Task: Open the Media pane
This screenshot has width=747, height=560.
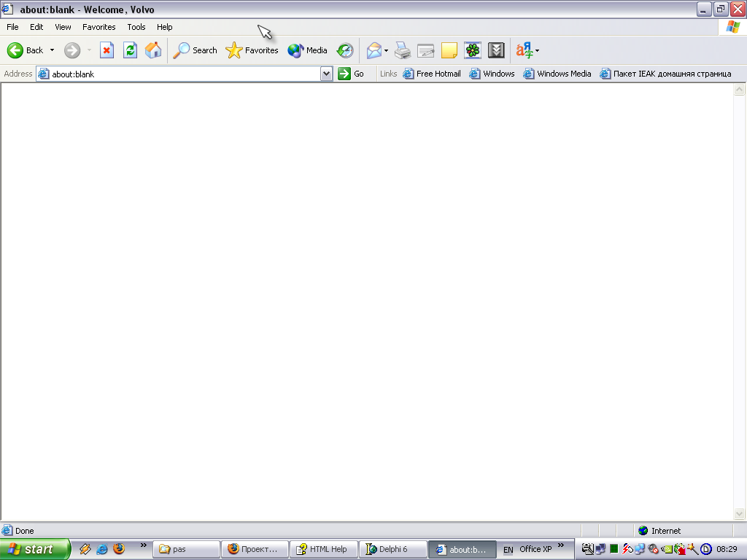Action: click(308, 50)
